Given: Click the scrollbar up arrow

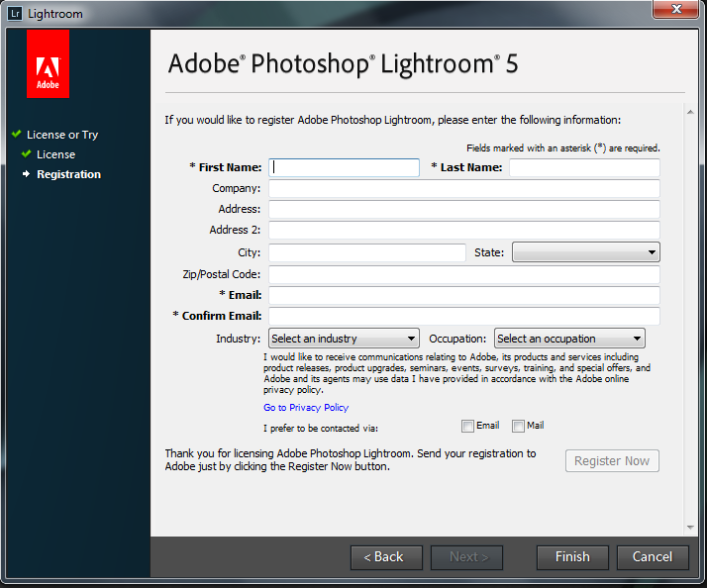Looking at the screenshot, I should 690,112.
